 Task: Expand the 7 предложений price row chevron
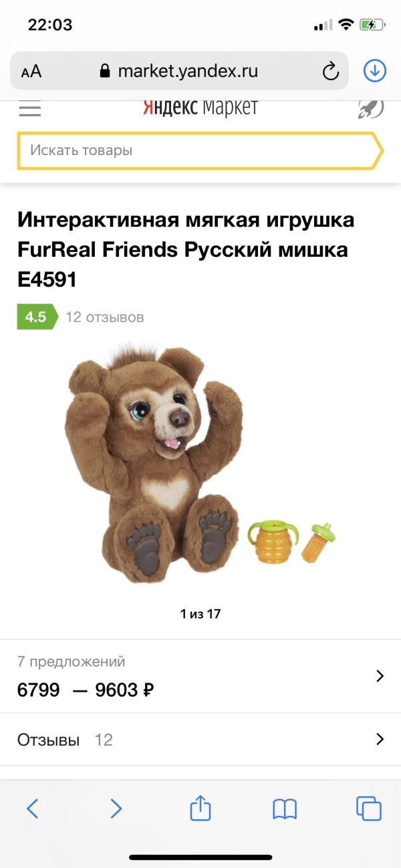(380, 676)
